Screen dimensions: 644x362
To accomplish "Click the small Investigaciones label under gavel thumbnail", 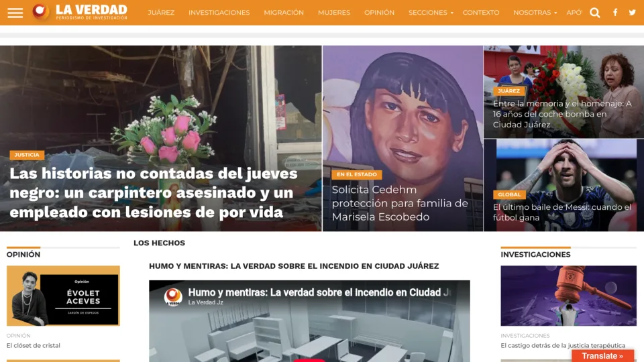I will pos(525,336).
